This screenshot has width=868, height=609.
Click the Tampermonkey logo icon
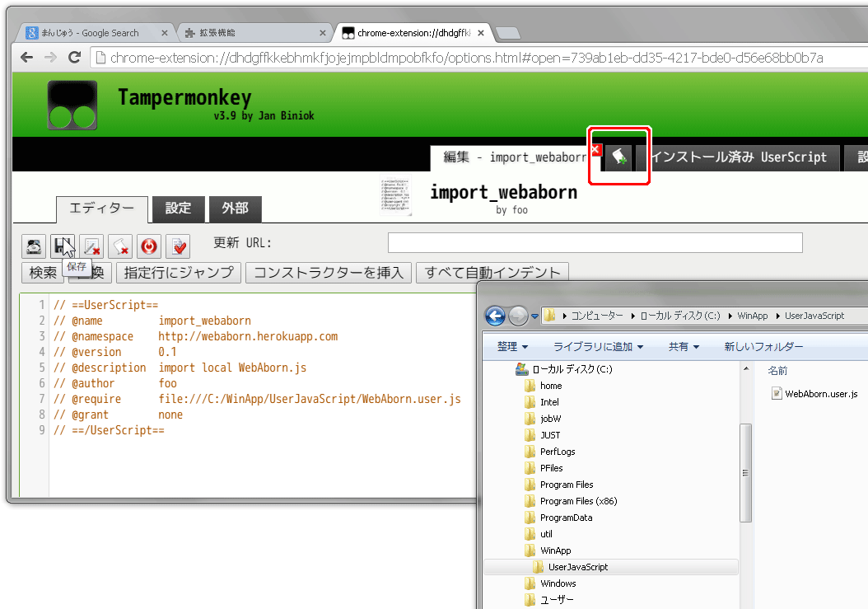tap(72, 105)
